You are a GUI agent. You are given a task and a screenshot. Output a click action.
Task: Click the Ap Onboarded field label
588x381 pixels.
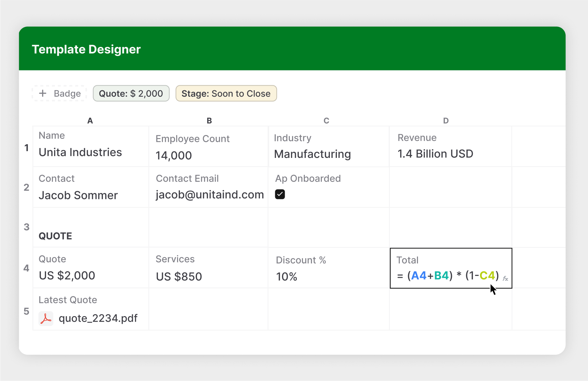(x=308, y=179)
